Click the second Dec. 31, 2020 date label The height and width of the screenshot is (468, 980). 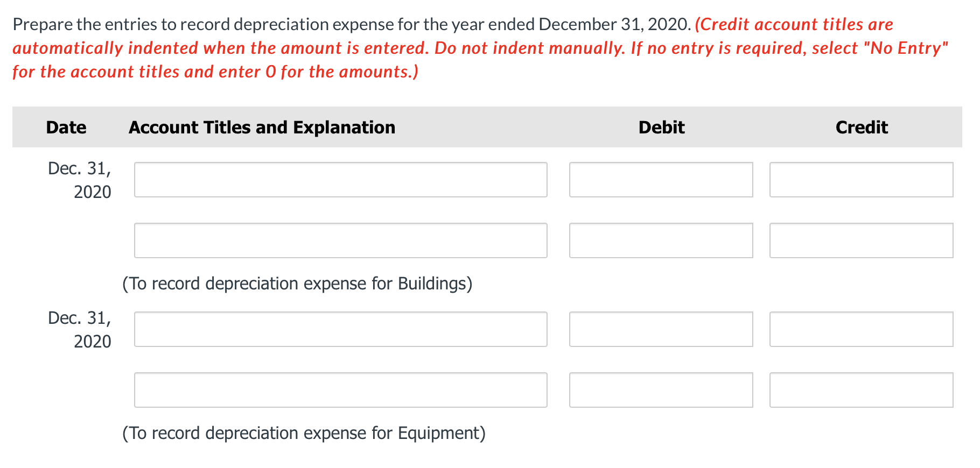[79, 329]
